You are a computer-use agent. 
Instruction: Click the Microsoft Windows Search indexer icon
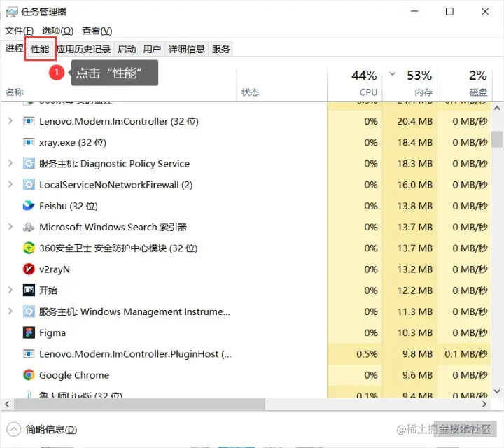click(x=29, y=227)
